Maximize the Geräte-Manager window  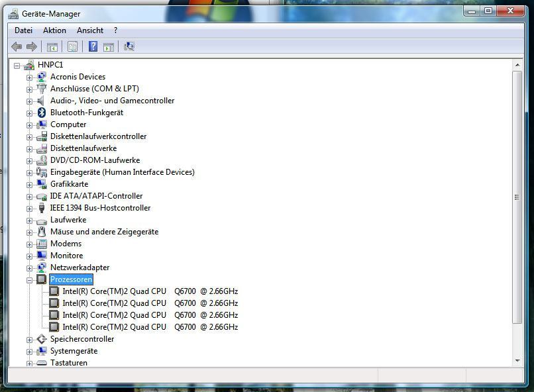pos(488,11)
